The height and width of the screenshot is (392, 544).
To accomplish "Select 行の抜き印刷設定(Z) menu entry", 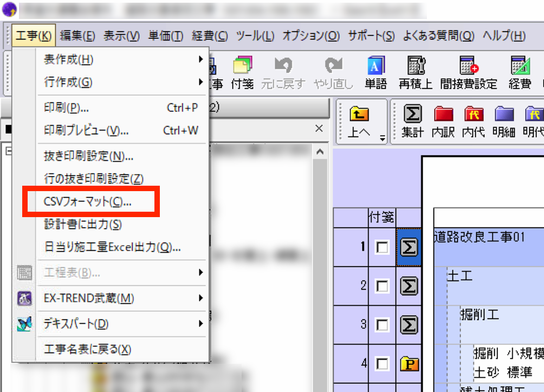I will point(121,179).
